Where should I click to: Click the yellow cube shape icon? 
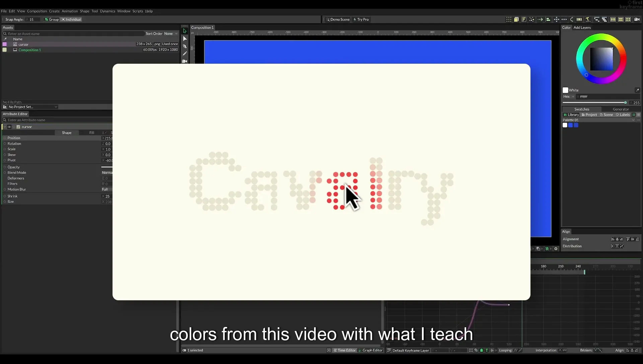click(x=516, y=19)
